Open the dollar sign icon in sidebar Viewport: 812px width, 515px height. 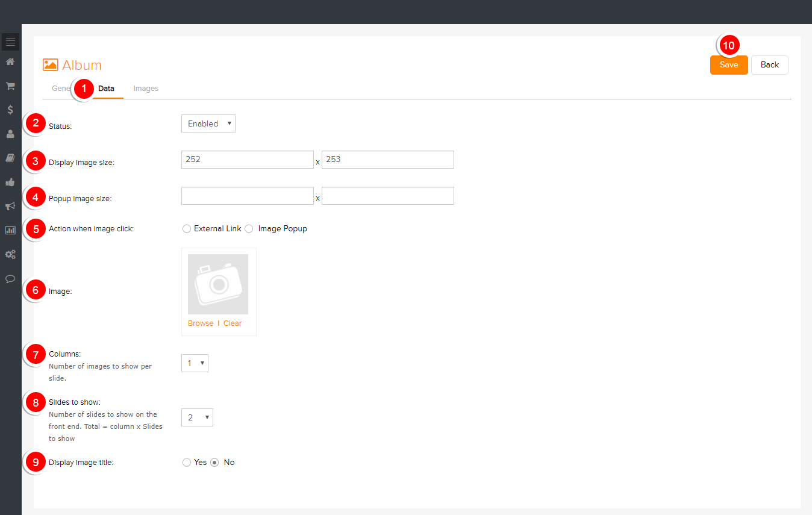10,110
